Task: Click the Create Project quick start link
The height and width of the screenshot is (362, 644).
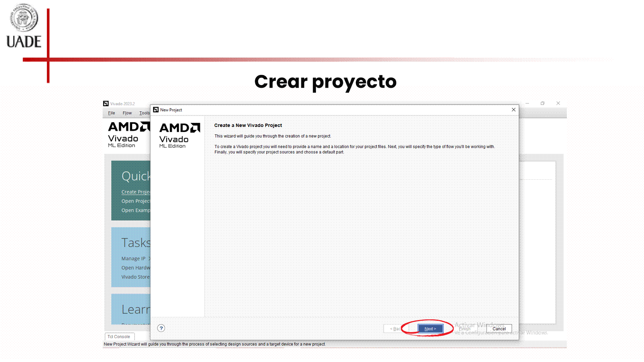Action: click(x=136, y=192)
